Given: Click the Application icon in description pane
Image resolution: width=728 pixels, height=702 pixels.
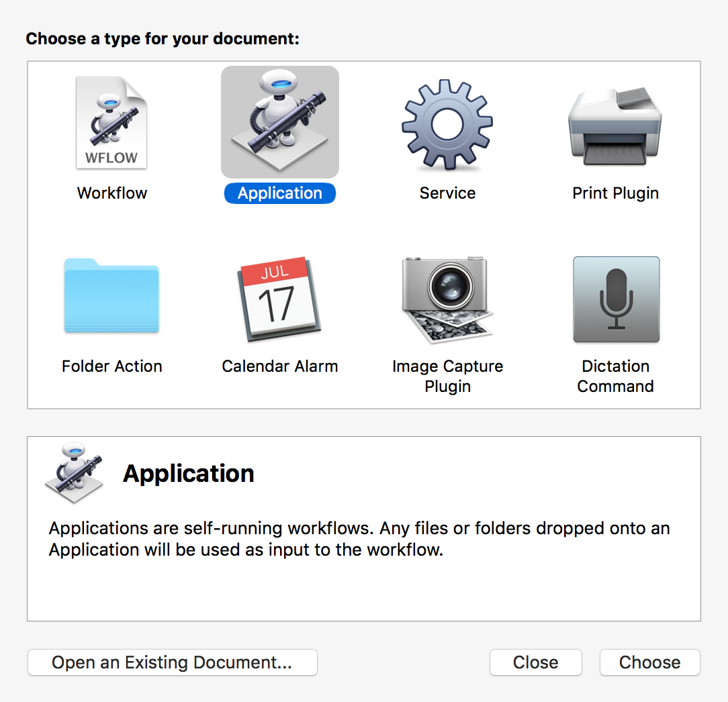Looking at the screenshot, I should [74, 472].
